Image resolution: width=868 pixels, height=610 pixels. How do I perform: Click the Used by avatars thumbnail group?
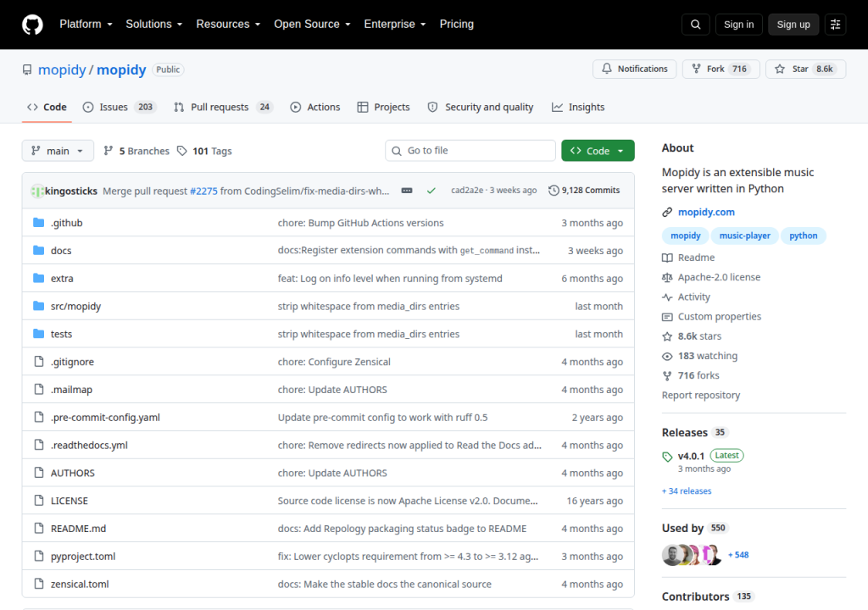coord(692,555)
